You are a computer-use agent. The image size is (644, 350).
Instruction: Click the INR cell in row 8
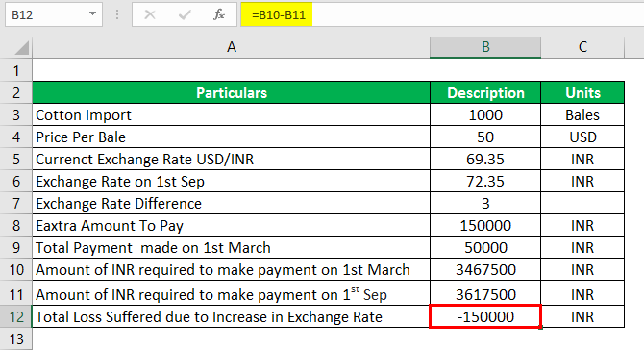pyautogui.click(x=582, y=226)
